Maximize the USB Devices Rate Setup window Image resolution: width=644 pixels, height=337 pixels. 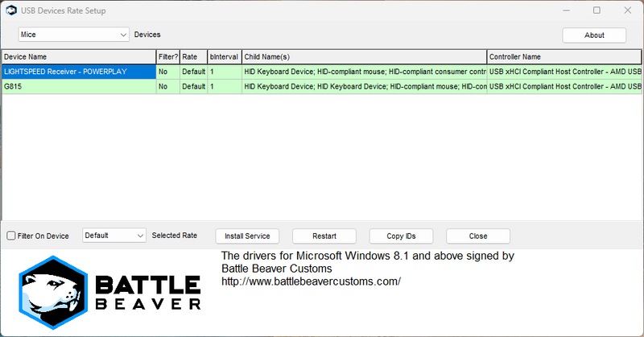point(597,10)
